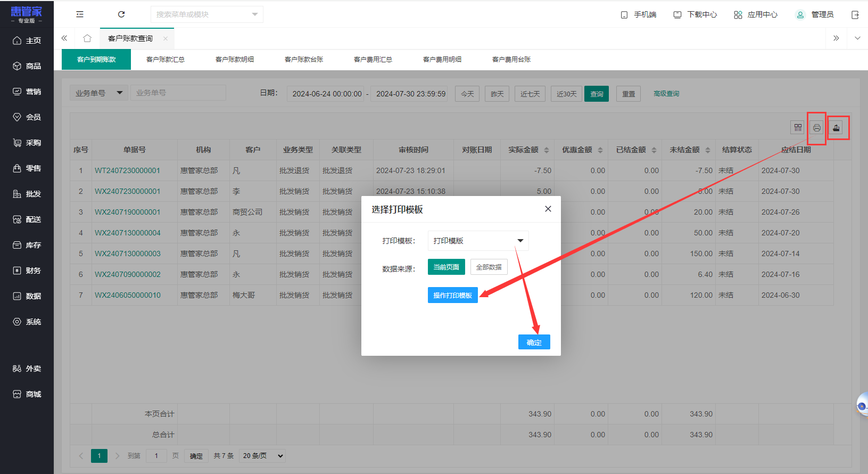Viewport: 868px width, 474px height.
Task: Click the 近30天 date shortcut
Action: (566, 94)
